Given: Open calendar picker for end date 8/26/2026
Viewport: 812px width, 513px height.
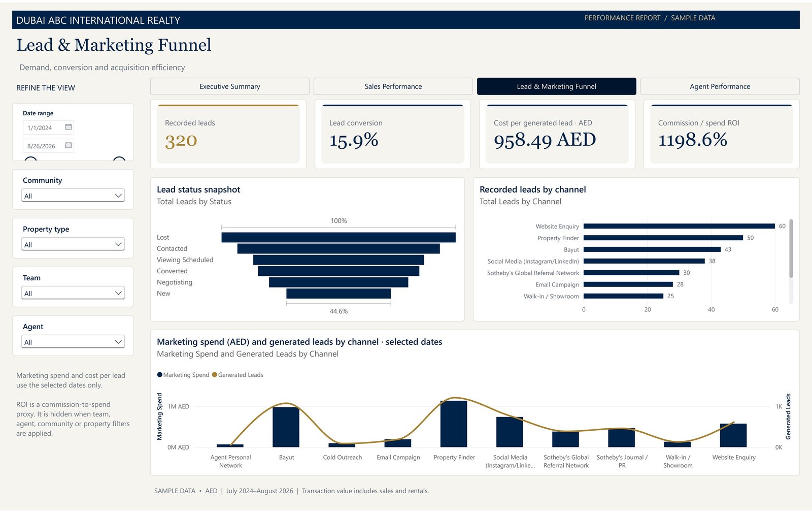Looking at the screenshot, I should pyautogui.click(x=69, y=145).
